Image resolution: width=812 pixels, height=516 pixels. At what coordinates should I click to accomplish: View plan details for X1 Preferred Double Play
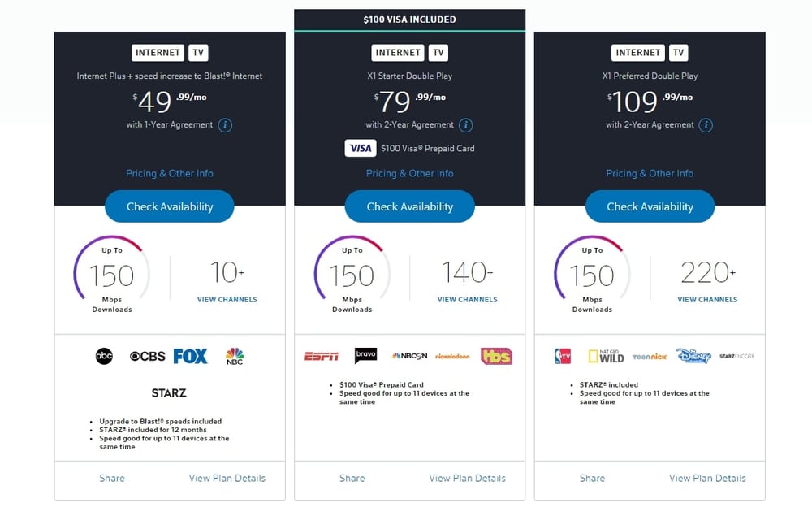click(x=707, y=478)
